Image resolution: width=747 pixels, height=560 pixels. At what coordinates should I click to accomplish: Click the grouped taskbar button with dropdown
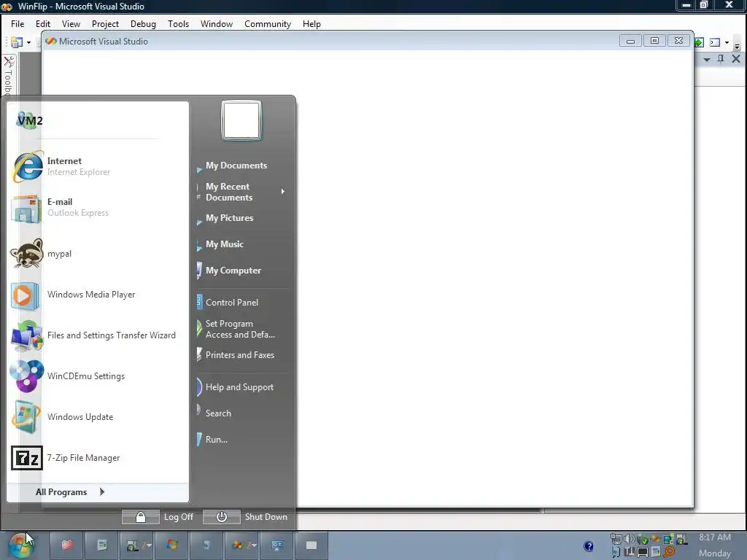coord(137,545)
